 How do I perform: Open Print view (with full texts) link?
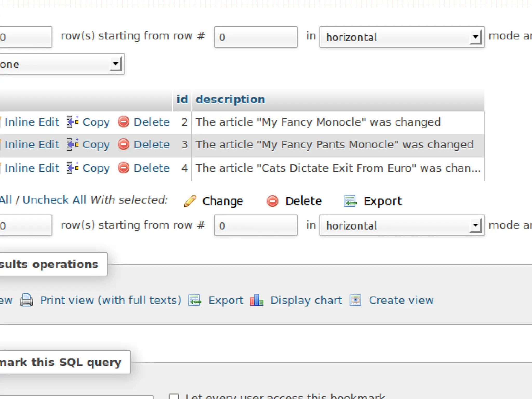pyautogui.click(x=110, y=300)
